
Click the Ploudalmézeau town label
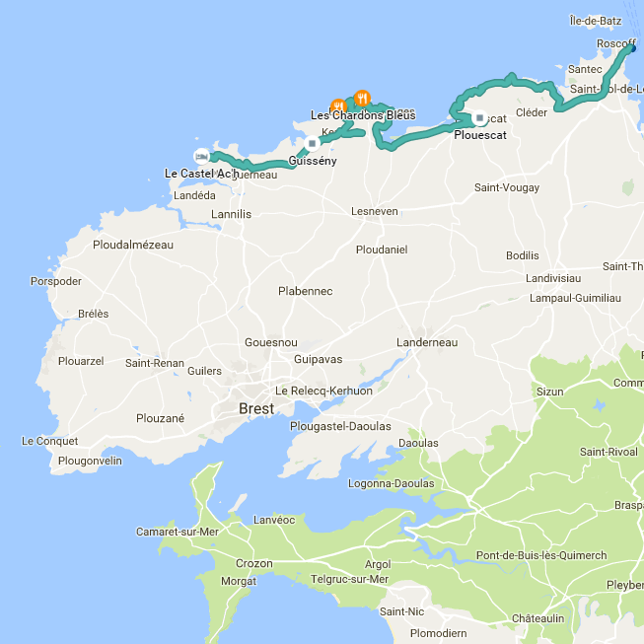pos(133,245)
